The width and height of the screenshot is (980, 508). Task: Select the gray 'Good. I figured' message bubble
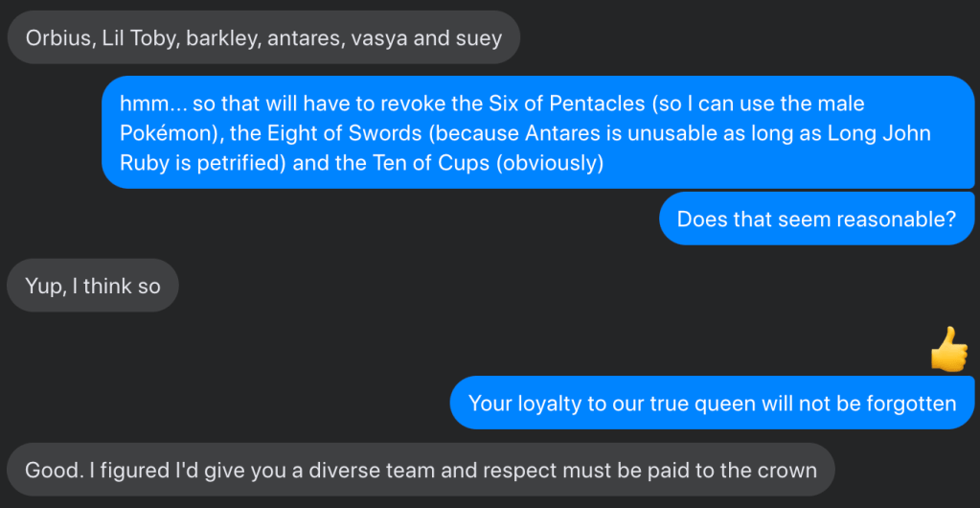(x=421, y=471)
